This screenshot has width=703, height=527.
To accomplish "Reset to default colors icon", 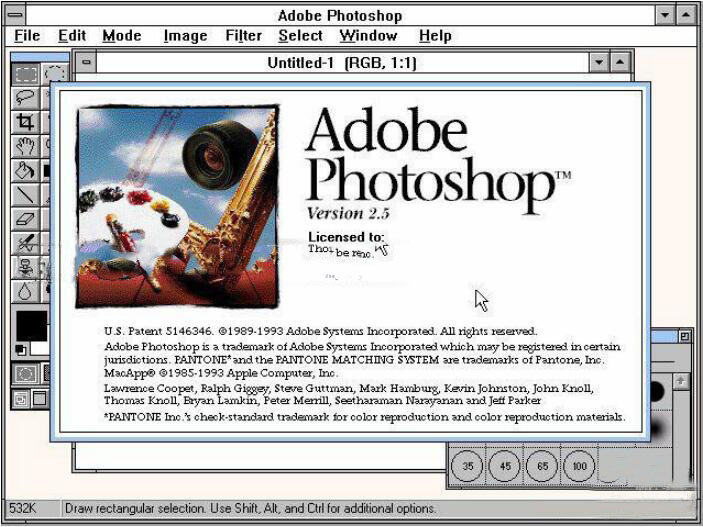I will [x=21, y=349].
